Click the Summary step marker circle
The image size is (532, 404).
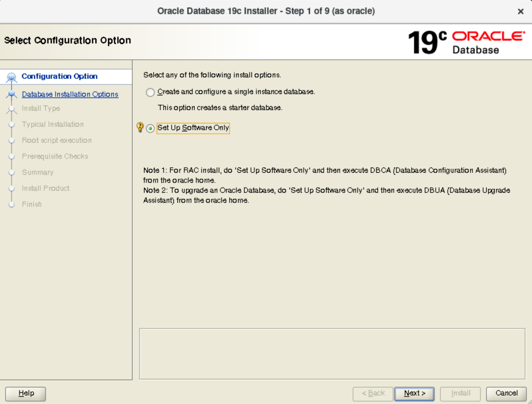[x=12, y=173]
